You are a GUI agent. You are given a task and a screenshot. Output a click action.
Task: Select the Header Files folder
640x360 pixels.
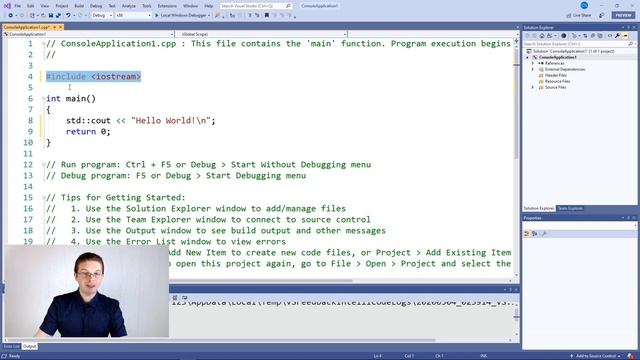point(552,76)
